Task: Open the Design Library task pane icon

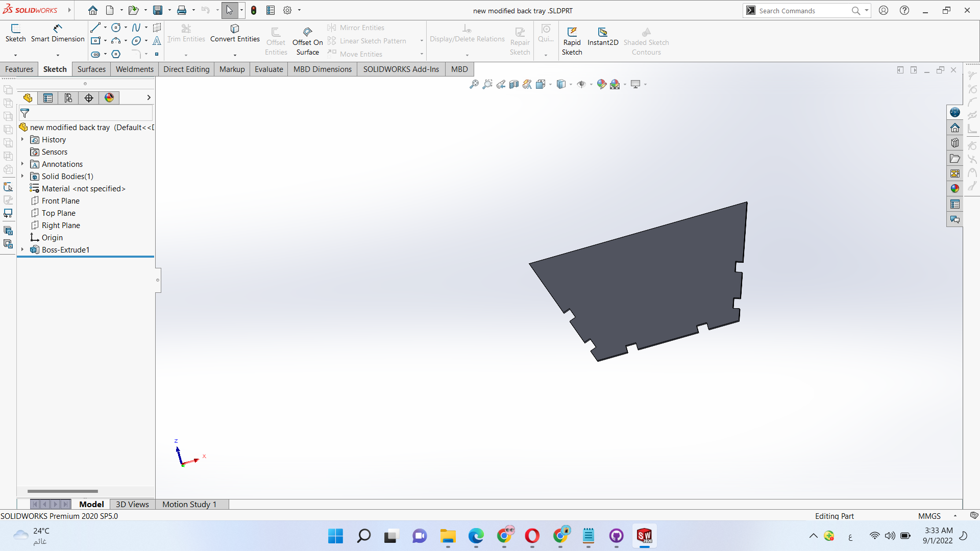Action: (955, 143)
